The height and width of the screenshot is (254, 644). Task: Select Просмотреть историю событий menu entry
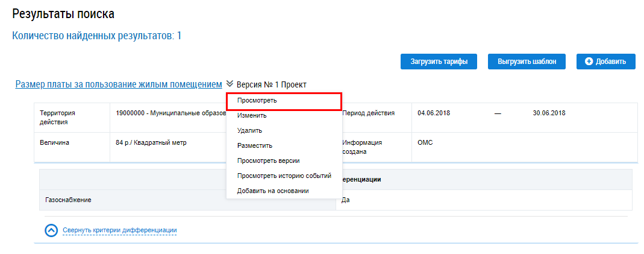click(x=284, y=176)
